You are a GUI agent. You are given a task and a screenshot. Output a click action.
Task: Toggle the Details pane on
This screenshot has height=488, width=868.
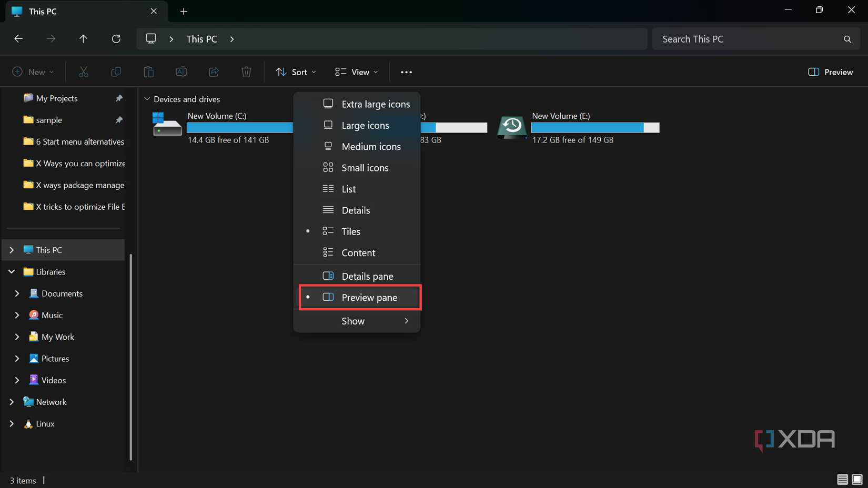pyautogui.click(x=367, y=276)
